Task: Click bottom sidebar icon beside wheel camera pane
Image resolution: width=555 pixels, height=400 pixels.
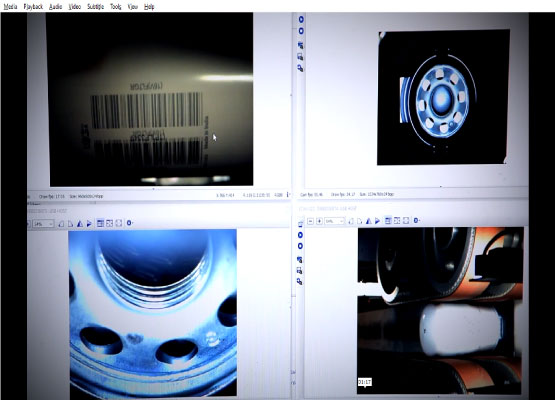Action: click(300, 68)
